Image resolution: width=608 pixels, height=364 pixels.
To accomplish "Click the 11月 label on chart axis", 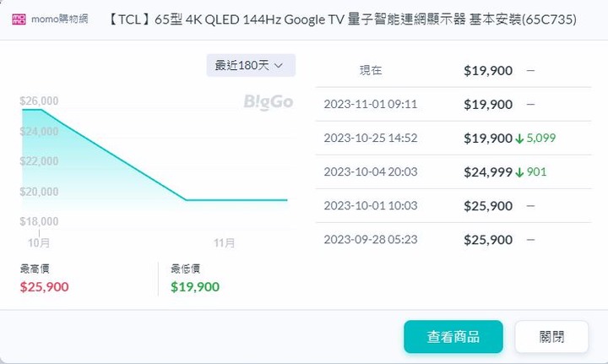I will [x=224, y=242].
